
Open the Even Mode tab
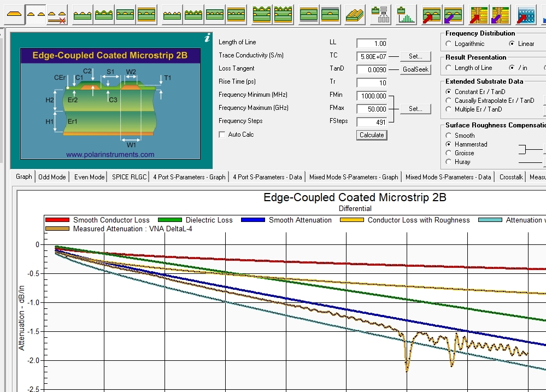coord(89,177)
